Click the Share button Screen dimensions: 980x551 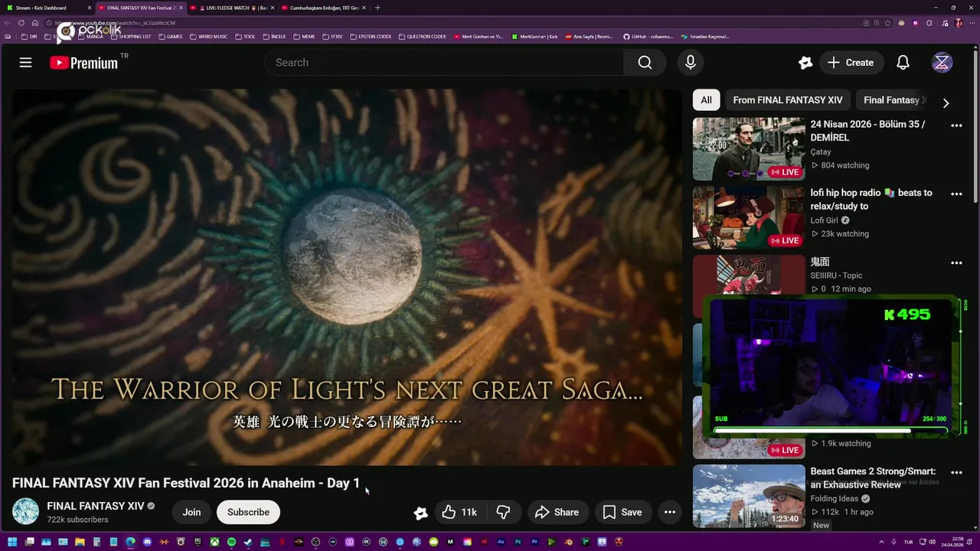557,512
